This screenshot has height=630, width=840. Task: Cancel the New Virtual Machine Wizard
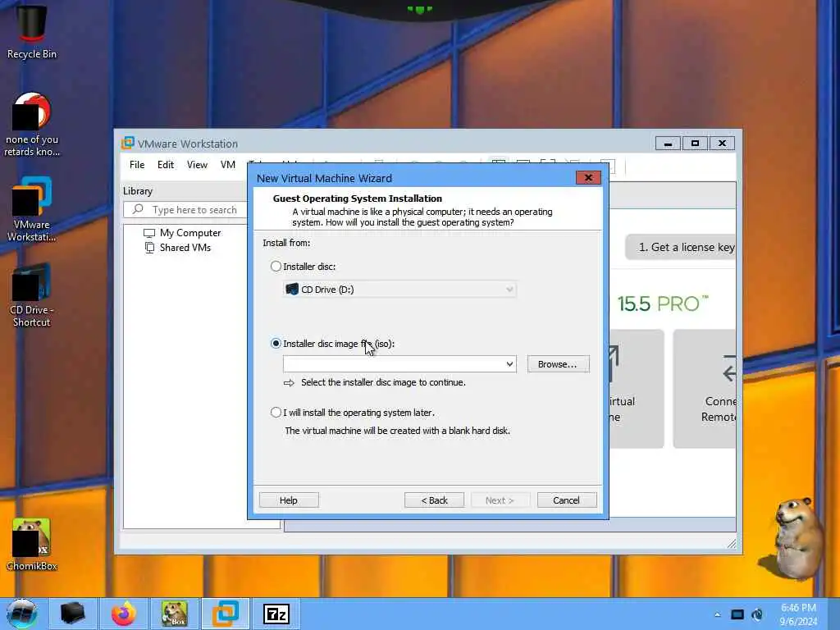tap(567, 500)
